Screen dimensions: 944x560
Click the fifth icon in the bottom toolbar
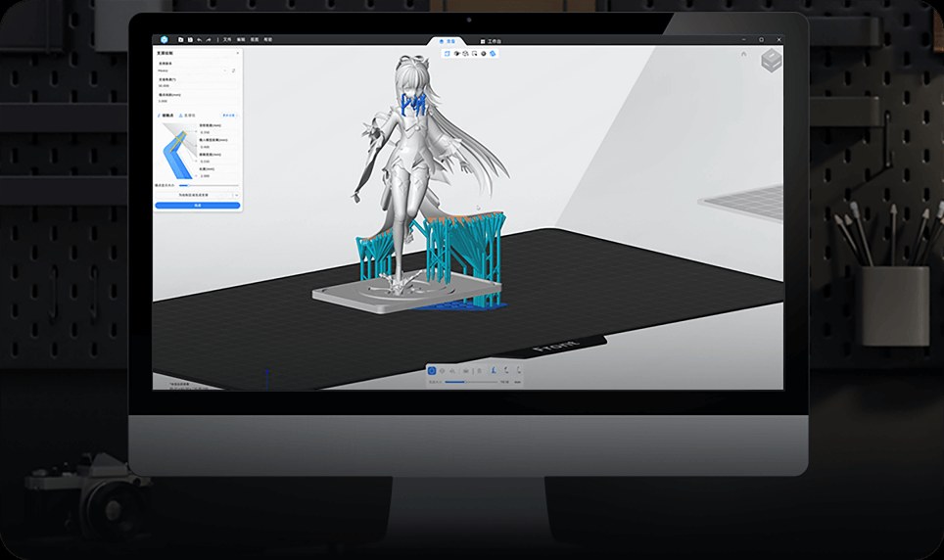479,371
